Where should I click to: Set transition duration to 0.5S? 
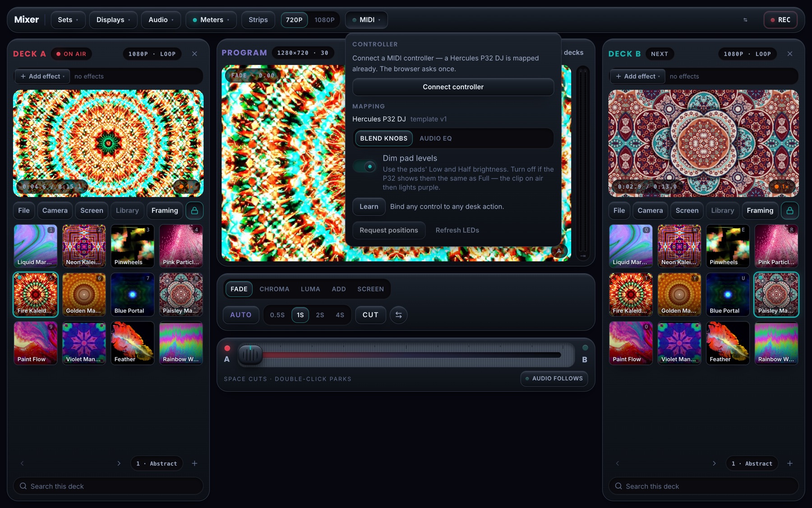tap(277, 315)
